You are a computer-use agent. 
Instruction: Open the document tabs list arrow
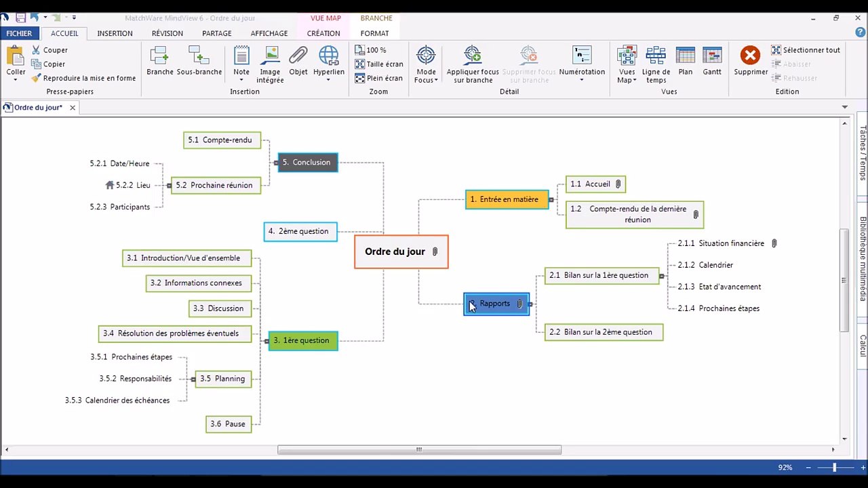click(x=845, y=107)
